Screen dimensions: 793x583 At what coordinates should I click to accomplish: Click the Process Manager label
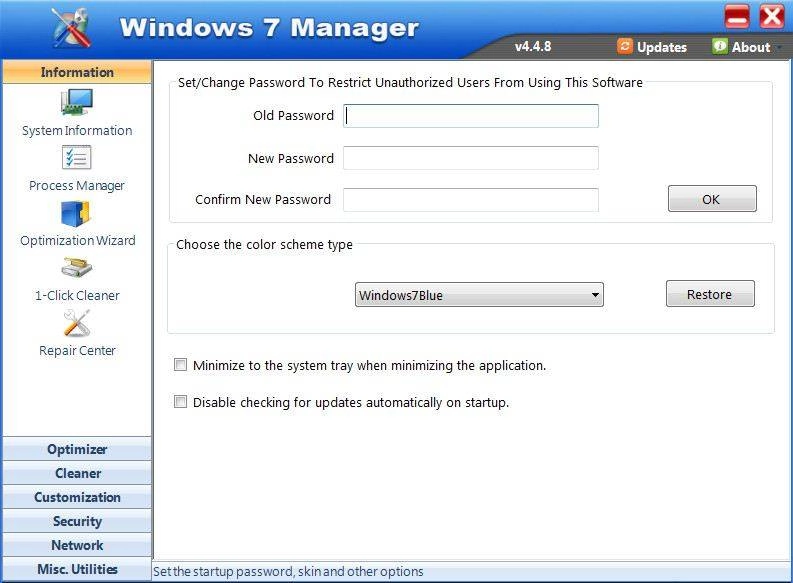(x=77, y=186)
